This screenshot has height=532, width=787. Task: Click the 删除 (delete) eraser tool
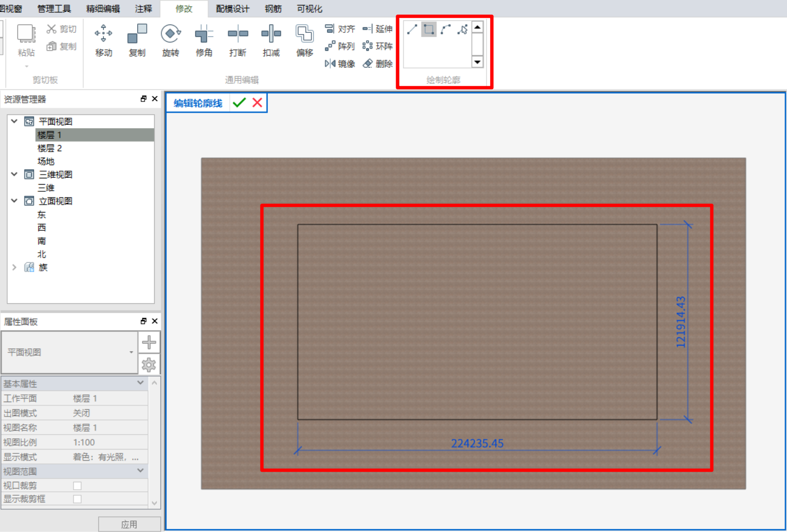pyautogui.click(x=378, y=64)
